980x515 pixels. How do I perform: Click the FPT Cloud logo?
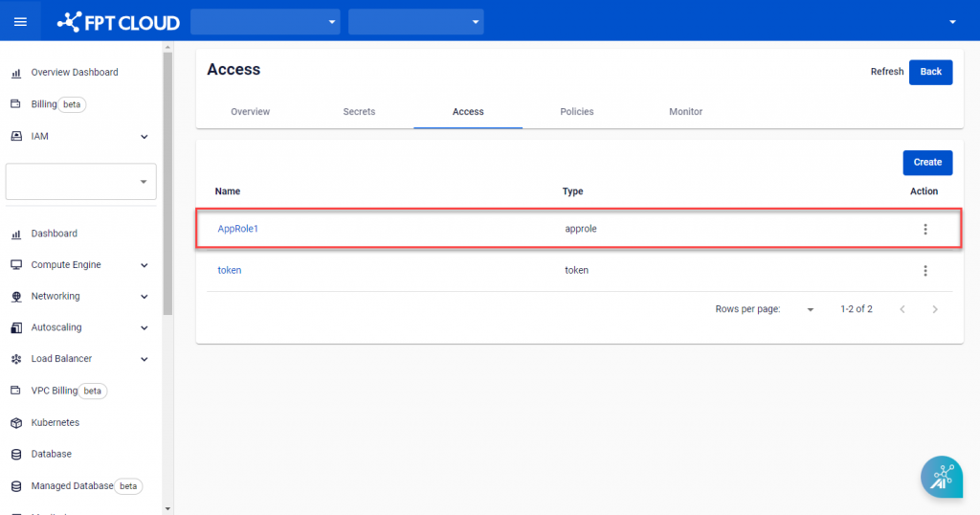[119, 21]
